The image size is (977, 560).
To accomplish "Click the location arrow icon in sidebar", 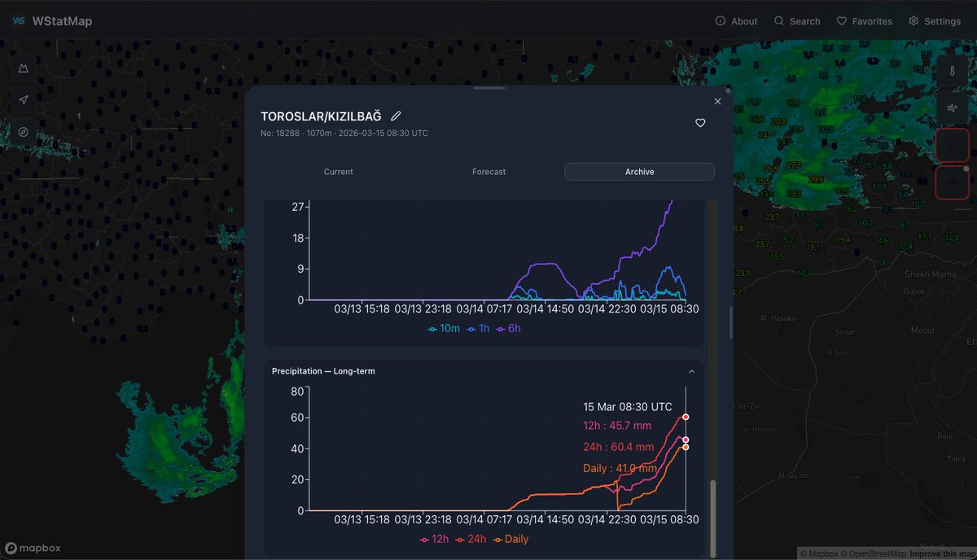I will (23, 99).
